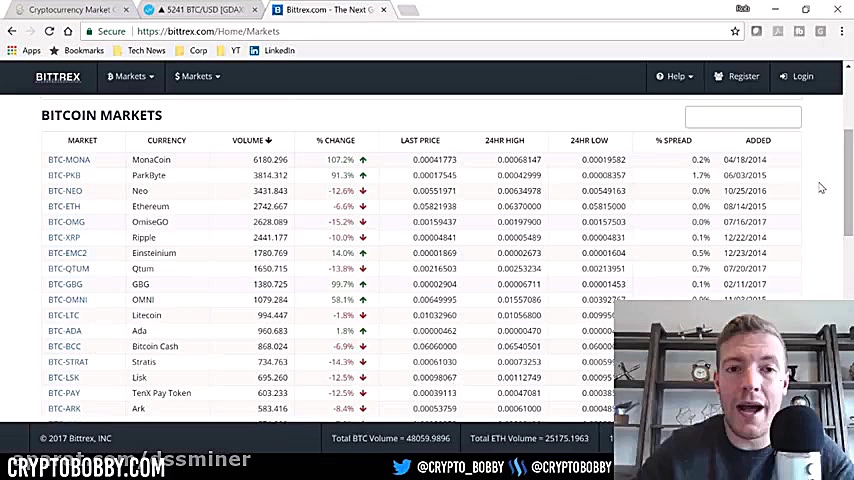Reload the Bittrex page
Image resolution: width=854 pixels, height=480 pixels.
(49, 32)
